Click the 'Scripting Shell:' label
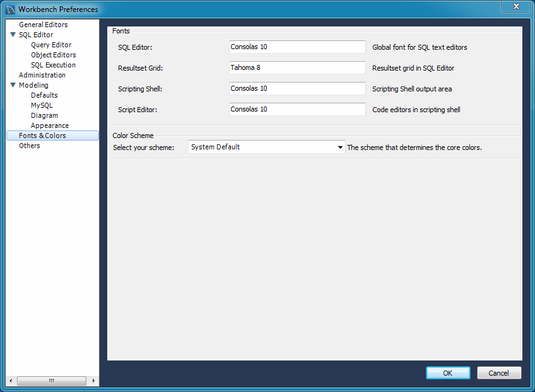 (x=140, y=89)
